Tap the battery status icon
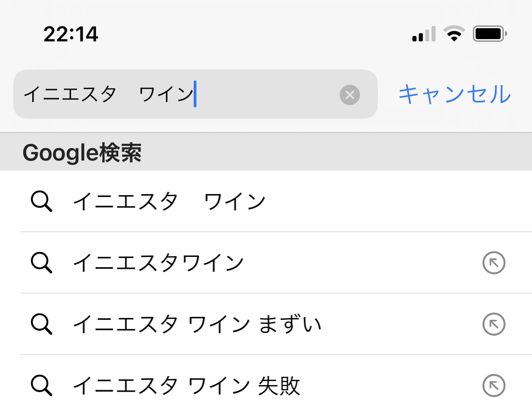 (490, 34)
